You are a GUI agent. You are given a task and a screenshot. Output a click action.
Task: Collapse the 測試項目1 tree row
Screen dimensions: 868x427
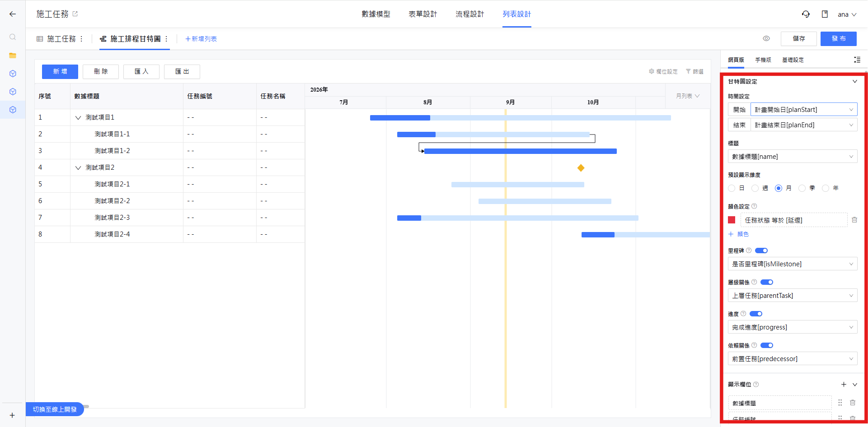78,117
